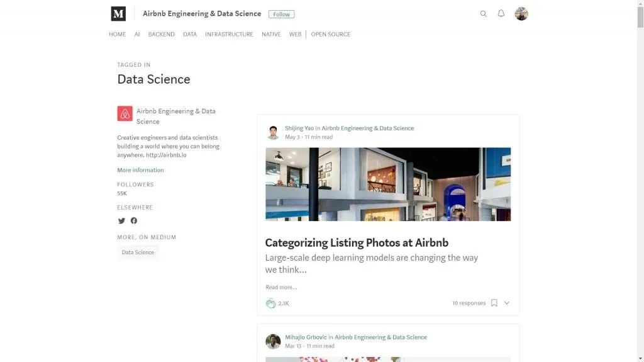Open the user profile avatar
Viewport: 644px width, 362px height.
[521, 14]
